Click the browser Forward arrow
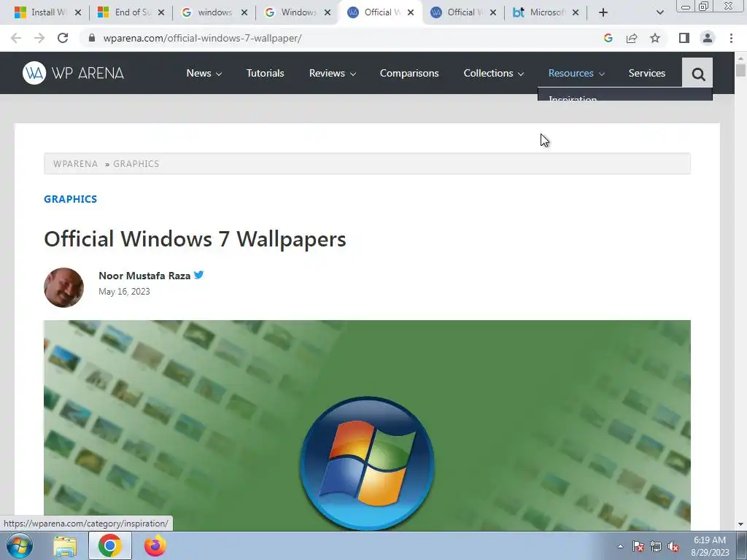 39,38
